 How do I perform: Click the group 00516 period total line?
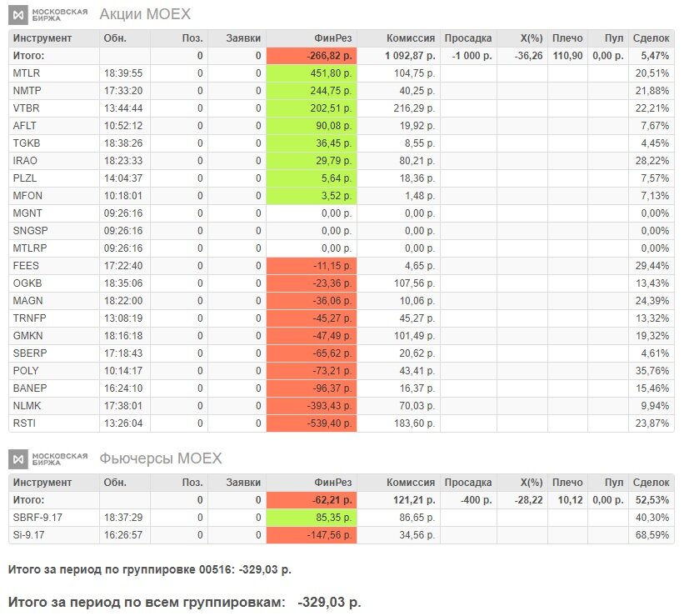(x=150, y=569)
